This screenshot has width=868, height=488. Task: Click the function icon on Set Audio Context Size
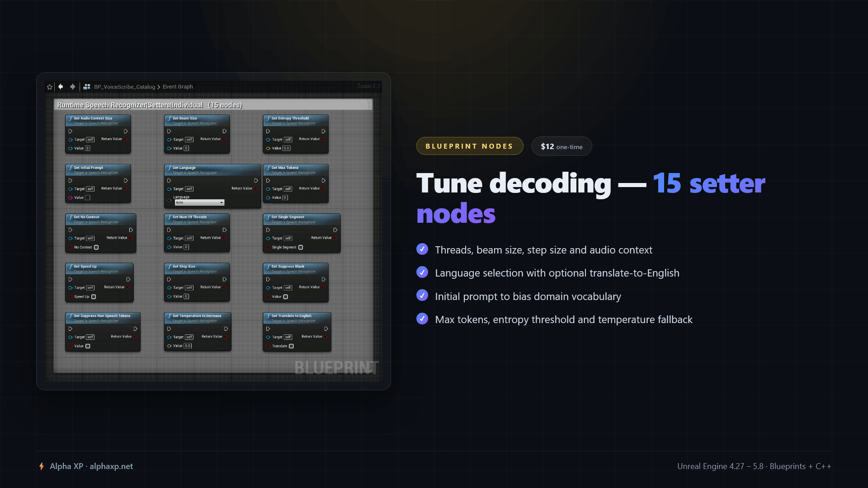click(71, 118)
